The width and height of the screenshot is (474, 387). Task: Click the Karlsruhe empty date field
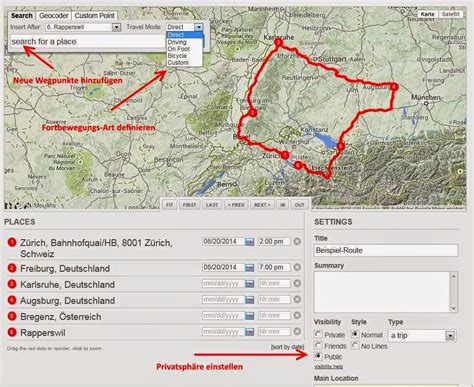click(223, 284)
